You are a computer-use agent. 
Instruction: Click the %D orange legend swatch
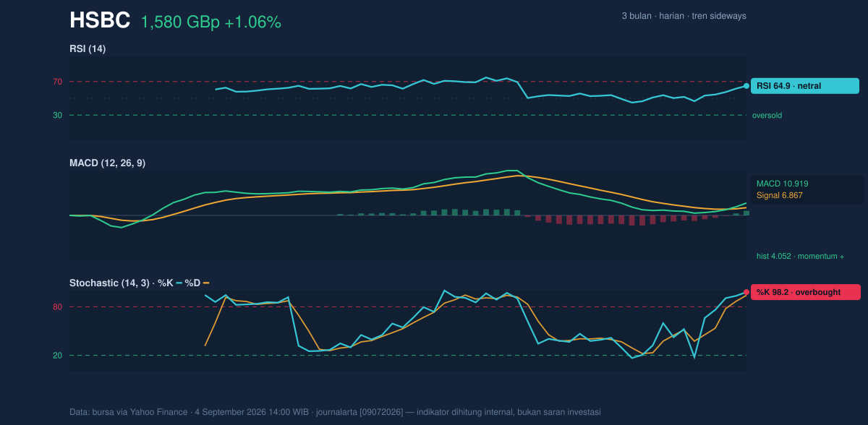[x=206, y=283]
